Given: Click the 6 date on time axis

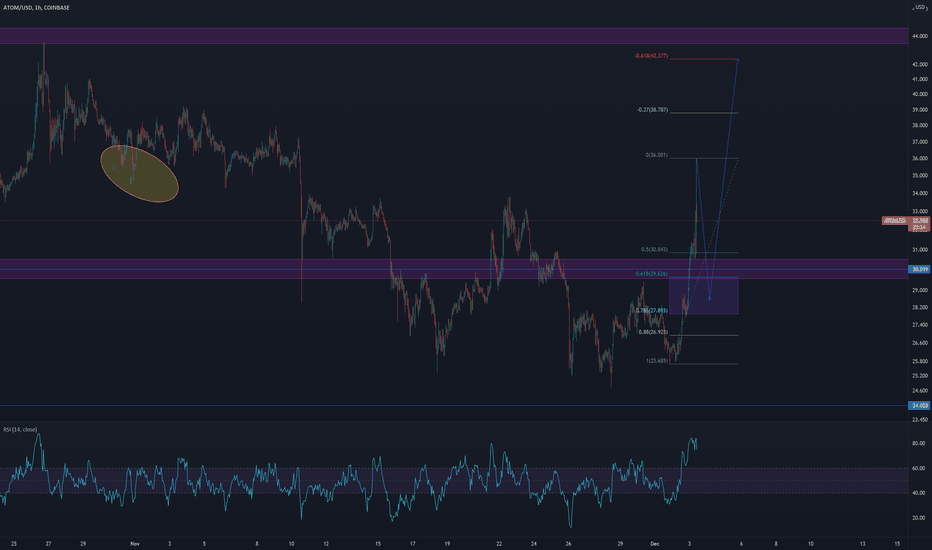Looking at the screenshot, I should coord(741,543).
